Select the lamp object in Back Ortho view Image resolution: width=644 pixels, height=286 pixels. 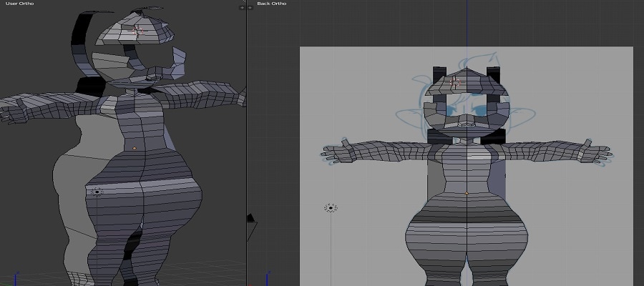pos(331,208)
